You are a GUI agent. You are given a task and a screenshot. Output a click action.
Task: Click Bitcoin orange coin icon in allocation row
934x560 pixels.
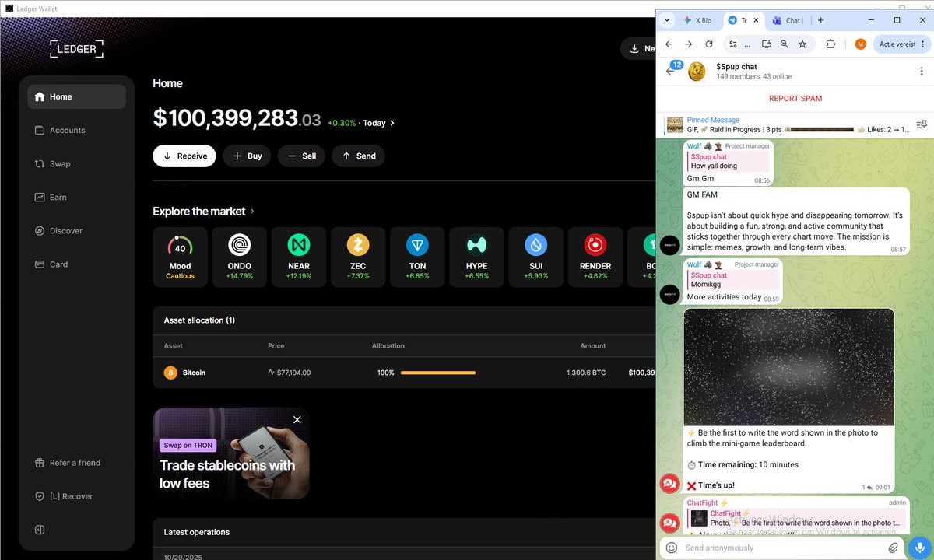point(170,373)
